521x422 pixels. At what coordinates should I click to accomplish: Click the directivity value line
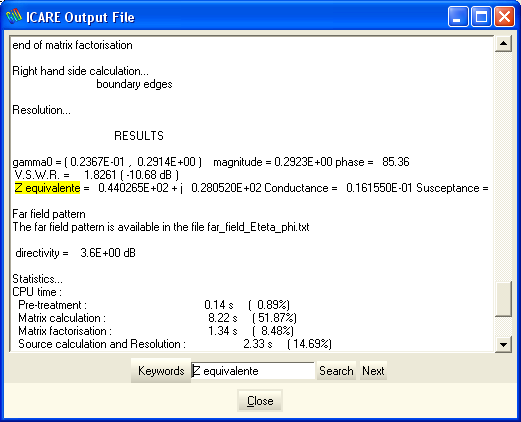[75, 253]
